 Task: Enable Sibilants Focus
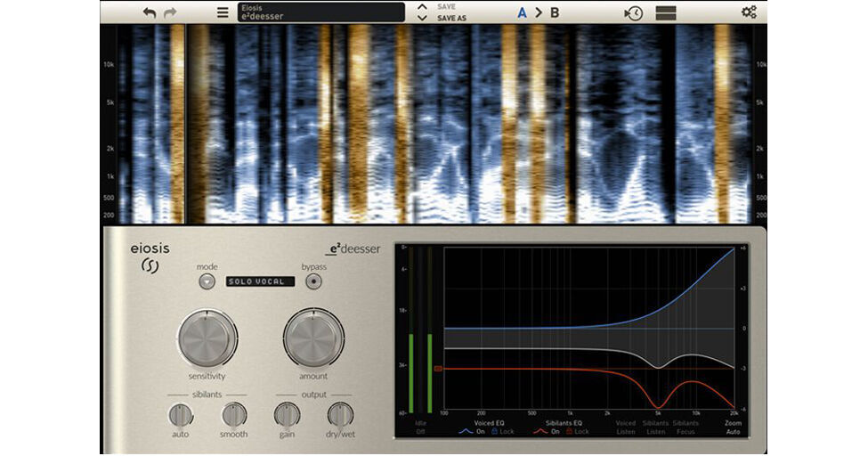click(685, 427)
